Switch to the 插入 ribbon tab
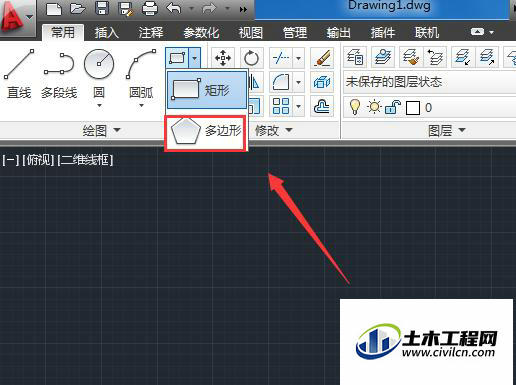 click(106, 33)
